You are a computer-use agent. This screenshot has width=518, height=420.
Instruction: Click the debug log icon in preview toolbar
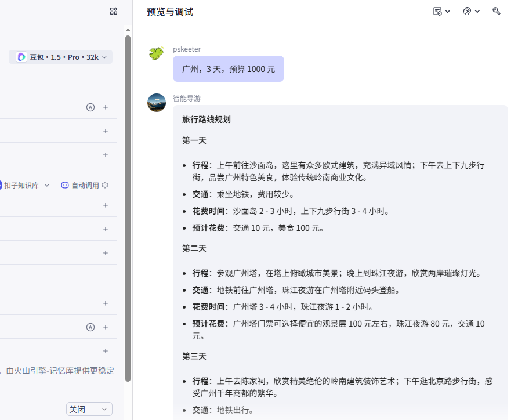coord(439,10)
